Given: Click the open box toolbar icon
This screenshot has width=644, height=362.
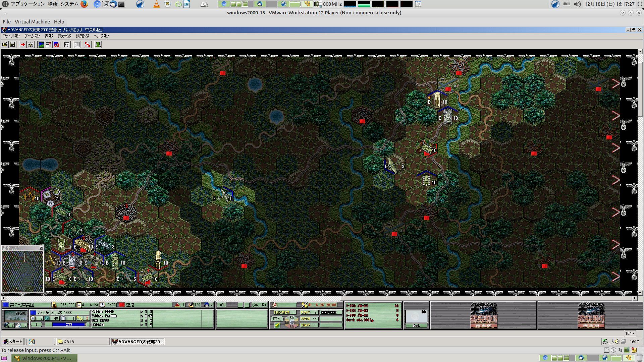Looking at the screenshot, I should click(31, 45).
